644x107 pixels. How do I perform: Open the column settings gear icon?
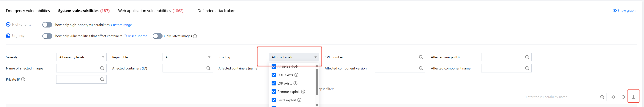coord(613,97)
